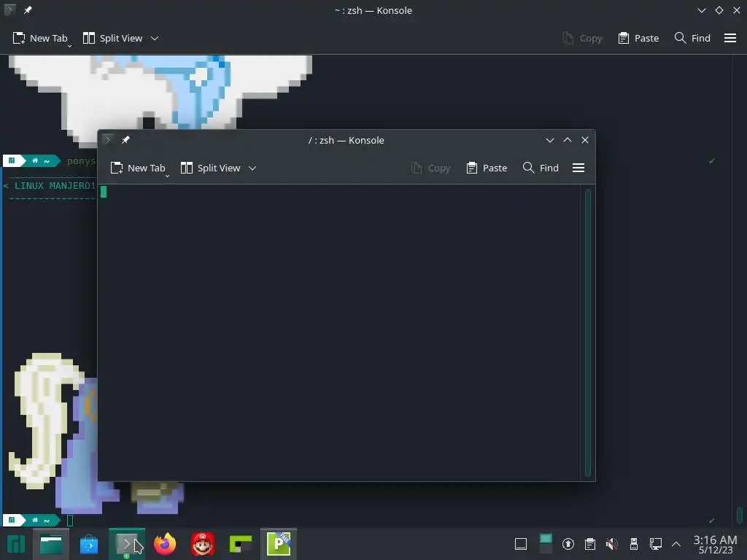The image size is (747, 560).
Task: Open green P app icon in taskbar
Action: [x=279, y=544]
